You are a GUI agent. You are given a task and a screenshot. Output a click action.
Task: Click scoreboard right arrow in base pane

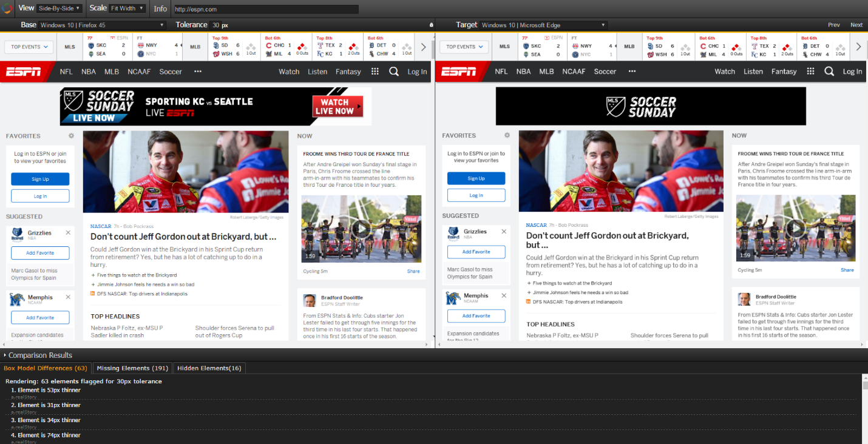tap(424, 47)
